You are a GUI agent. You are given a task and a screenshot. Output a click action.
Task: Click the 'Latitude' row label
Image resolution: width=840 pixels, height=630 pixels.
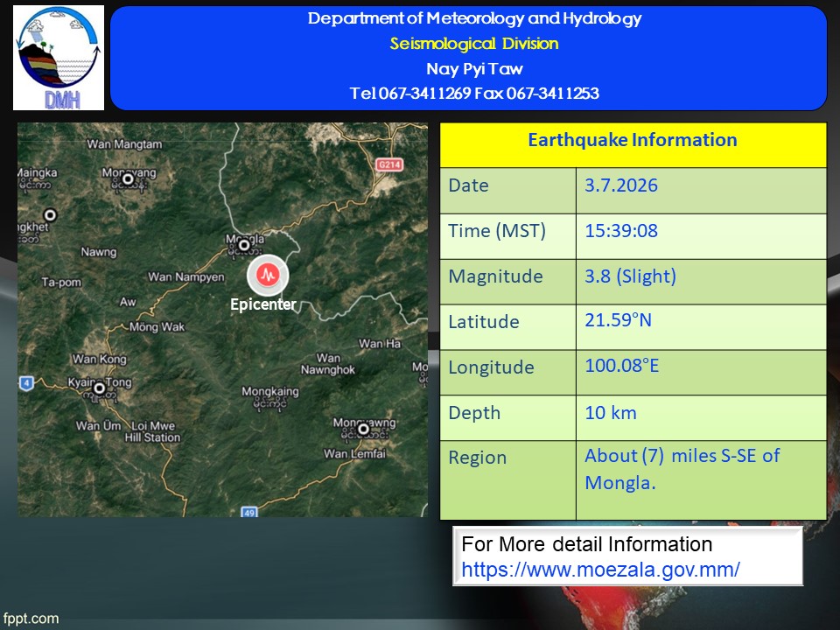click(483, 322)
